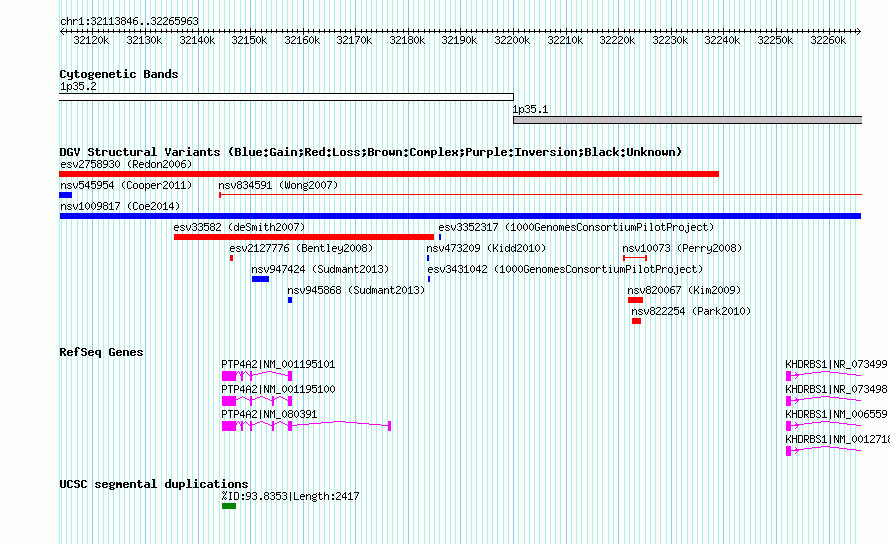Click the DGV Structural Variants track title

(x=370, y=152)
